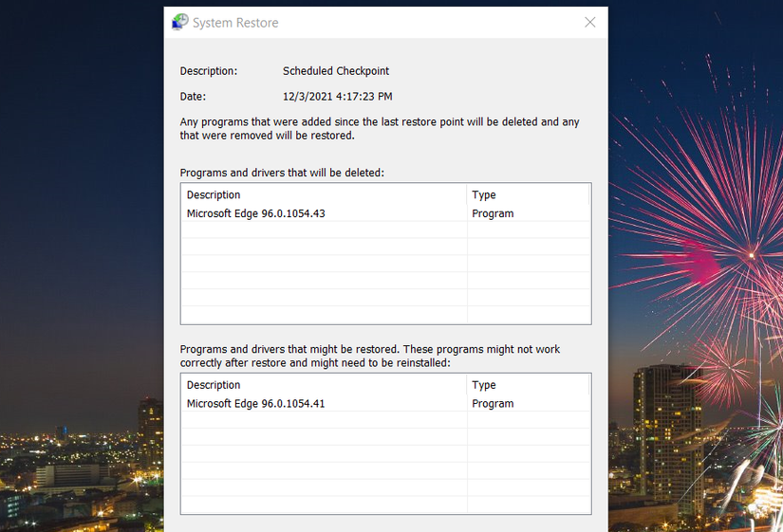Click the date value 12/3/2021 4:17:23 PM

pos(337,97)
